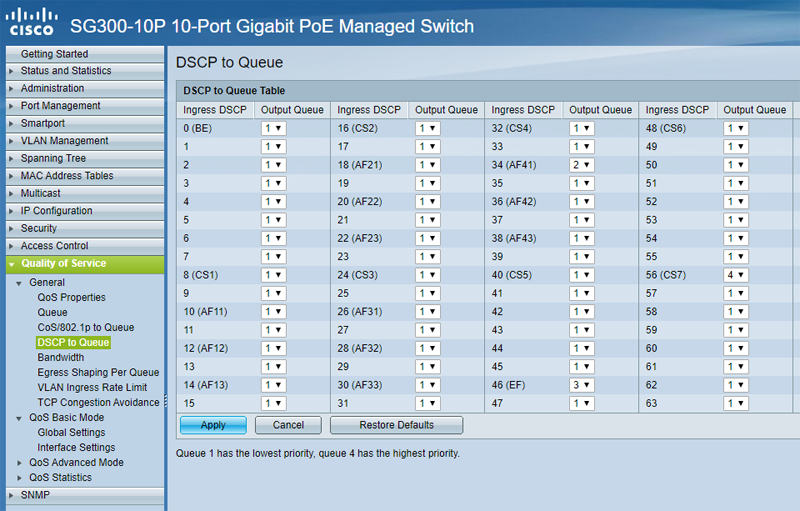Screen dimensions: 800x511
Task: Open the Security menu item
Action: pos(39,229)
